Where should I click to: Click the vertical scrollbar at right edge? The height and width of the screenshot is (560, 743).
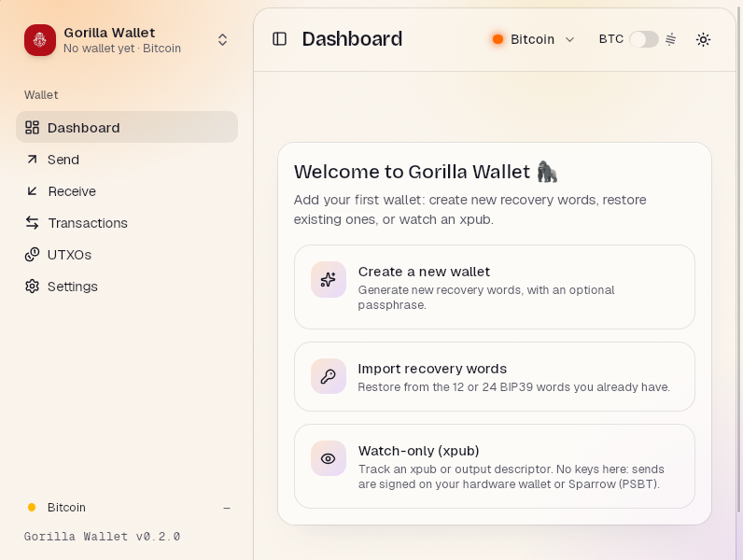coord(738,260)
